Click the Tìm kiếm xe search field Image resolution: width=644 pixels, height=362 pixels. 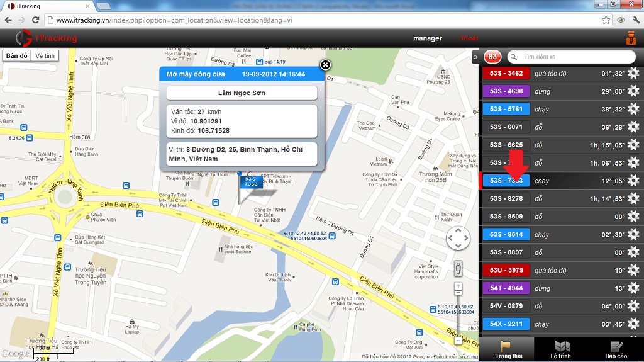click(x=571, y=57)
